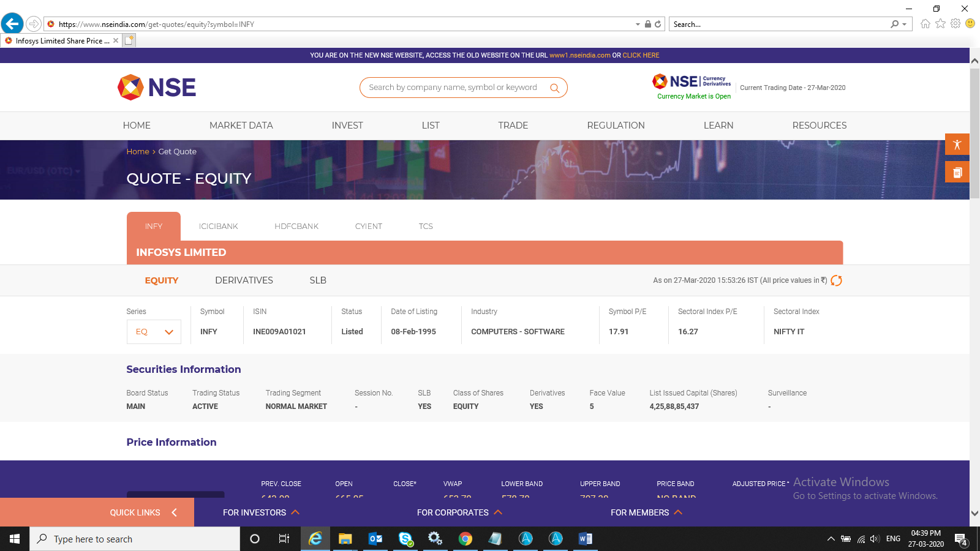Click the orange document icon on right edge
This screenshot has height=551, width=980.
[x=957, y=172]
